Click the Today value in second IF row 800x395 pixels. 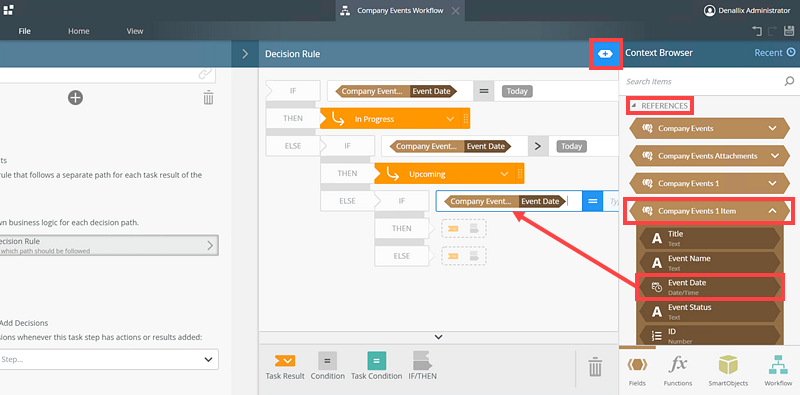pos(571,146)
